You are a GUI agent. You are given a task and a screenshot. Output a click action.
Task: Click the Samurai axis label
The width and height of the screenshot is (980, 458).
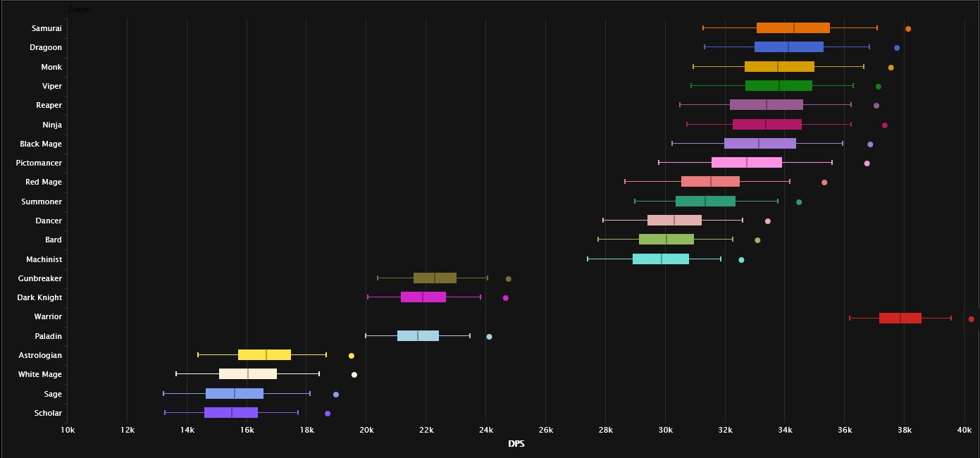tap(46, 28)
